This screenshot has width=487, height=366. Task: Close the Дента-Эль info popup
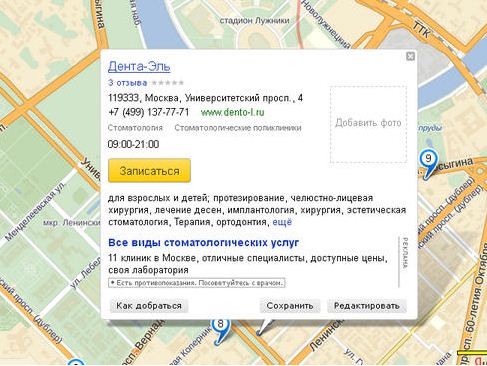tap(410, 56)
